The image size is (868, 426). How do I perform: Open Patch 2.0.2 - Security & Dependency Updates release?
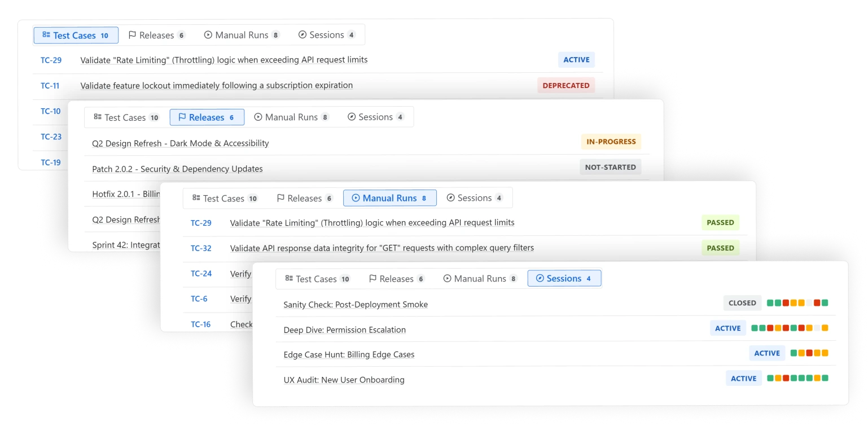(x=177, y=169)
